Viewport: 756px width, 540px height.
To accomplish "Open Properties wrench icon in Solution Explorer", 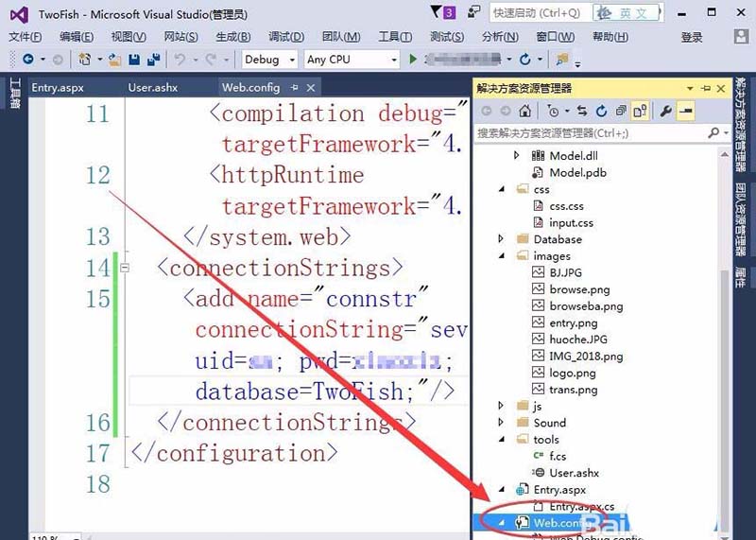I will 666,111.
